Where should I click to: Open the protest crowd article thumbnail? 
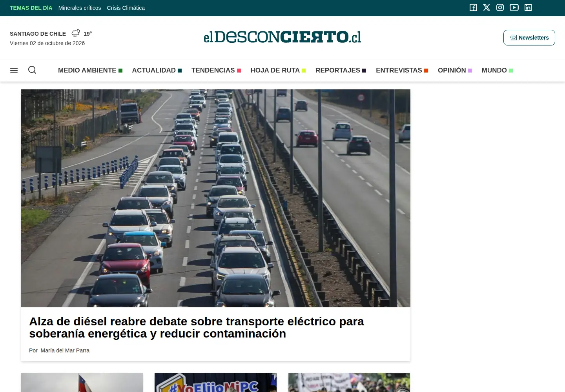(x=349, y=382)
